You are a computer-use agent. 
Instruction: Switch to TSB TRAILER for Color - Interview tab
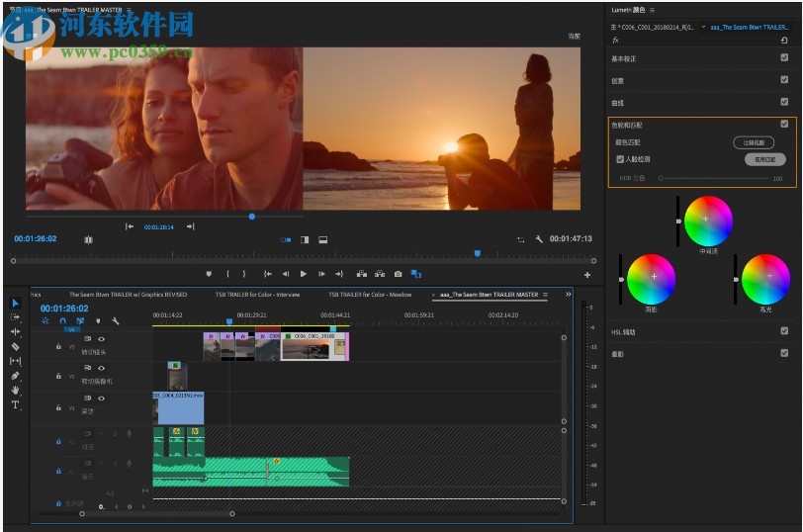point(257,295)
